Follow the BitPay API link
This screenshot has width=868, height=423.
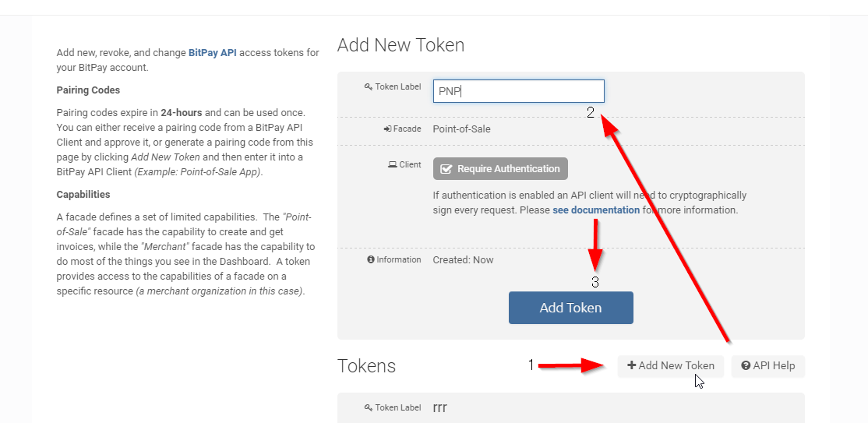tap(213, 53)
